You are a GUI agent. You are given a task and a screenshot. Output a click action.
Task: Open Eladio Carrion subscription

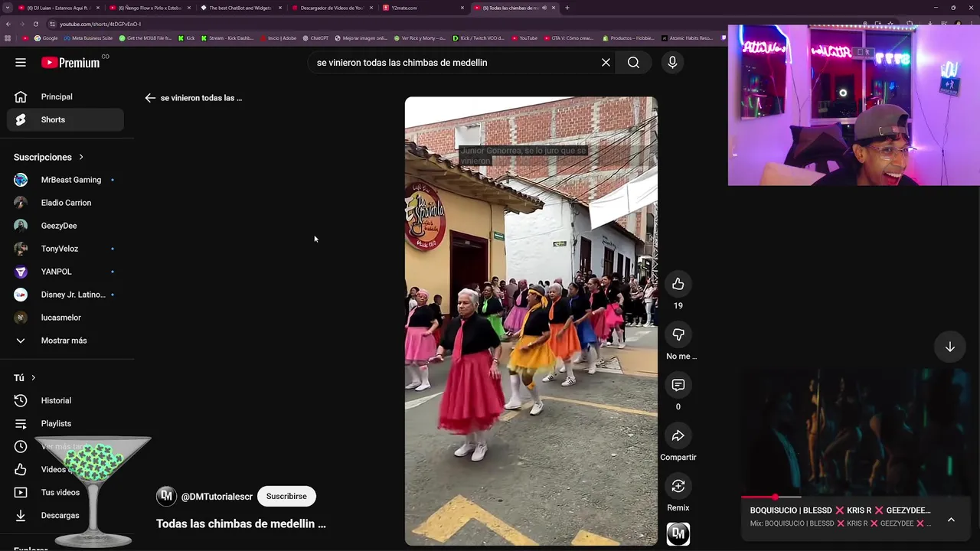click(66, 203)
